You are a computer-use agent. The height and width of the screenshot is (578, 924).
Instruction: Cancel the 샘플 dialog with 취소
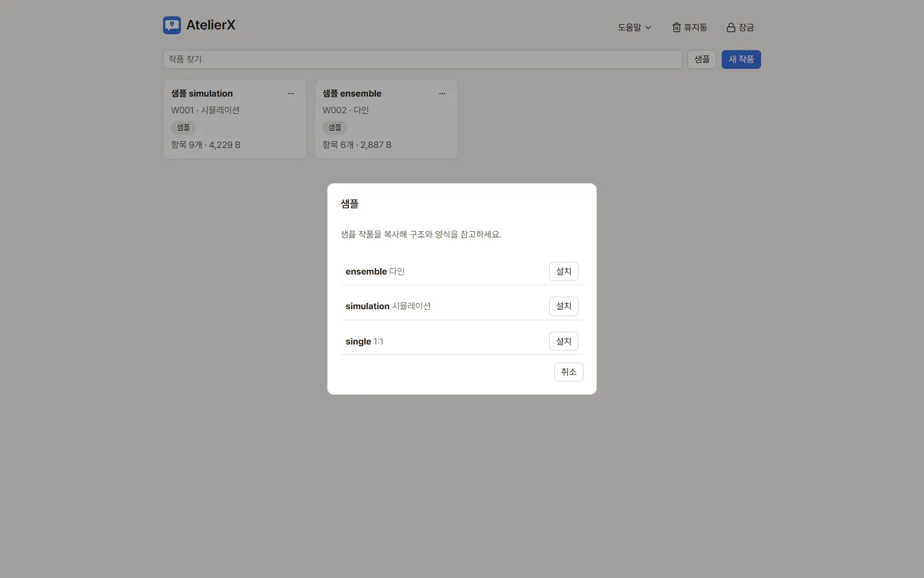click(x=568, y=372)
